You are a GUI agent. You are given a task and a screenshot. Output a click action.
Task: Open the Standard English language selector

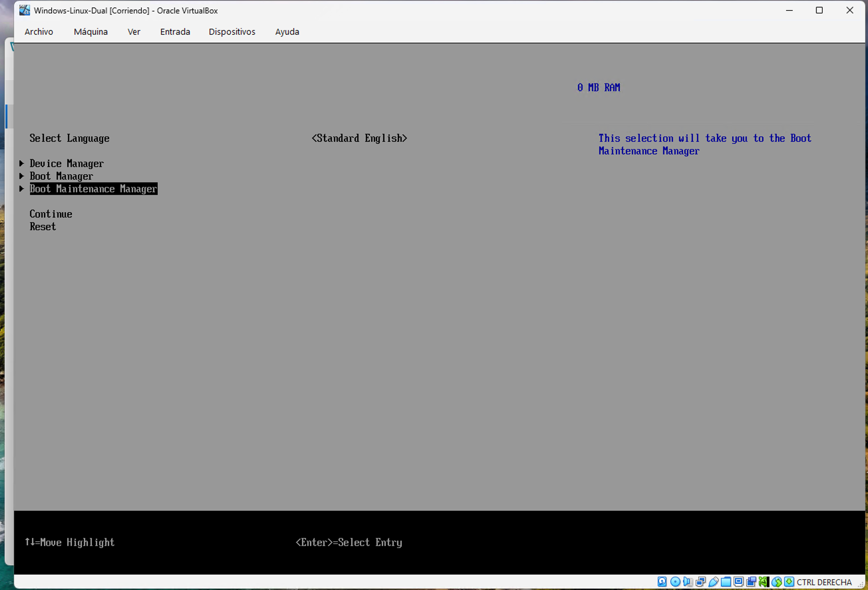(x=359, y=138)
